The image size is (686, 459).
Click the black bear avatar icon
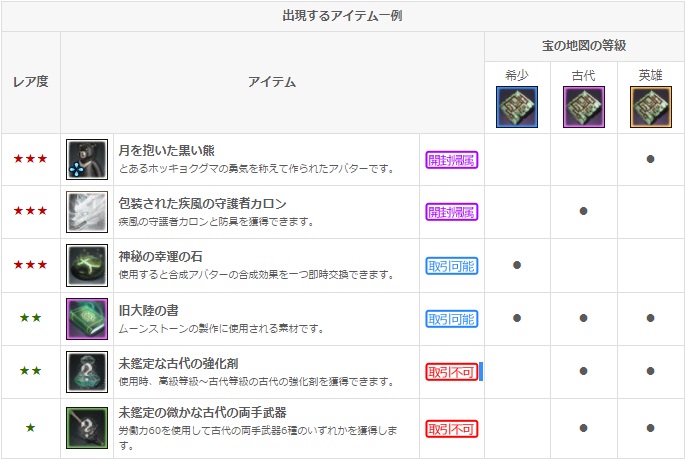(x=87, y=160)
